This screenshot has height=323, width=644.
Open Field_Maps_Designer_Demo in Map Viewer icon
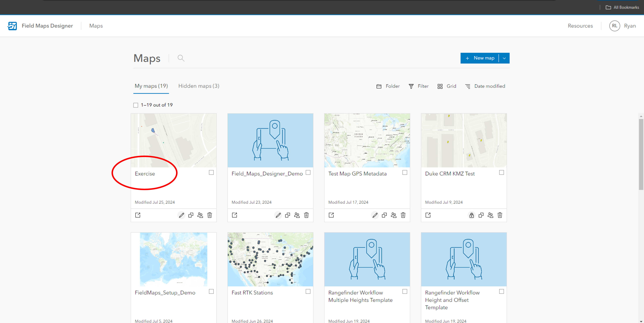click(234, 215)
